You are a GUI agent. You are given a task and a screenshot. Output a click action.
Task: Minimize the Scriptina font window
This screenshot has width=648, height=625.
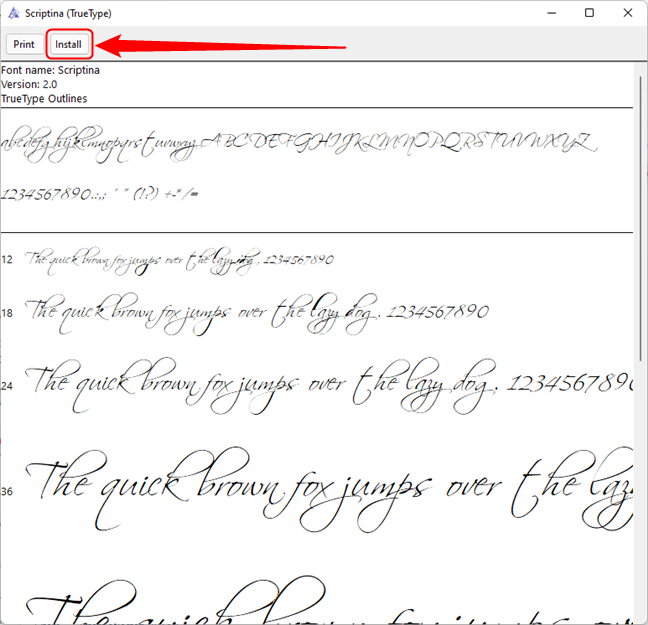coord(551,13)
